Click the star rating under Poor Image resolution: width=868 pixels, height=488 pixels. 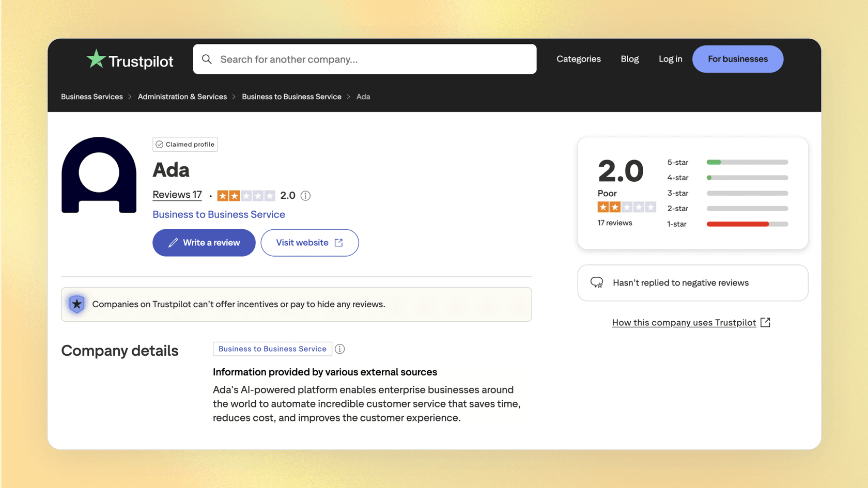626,207
